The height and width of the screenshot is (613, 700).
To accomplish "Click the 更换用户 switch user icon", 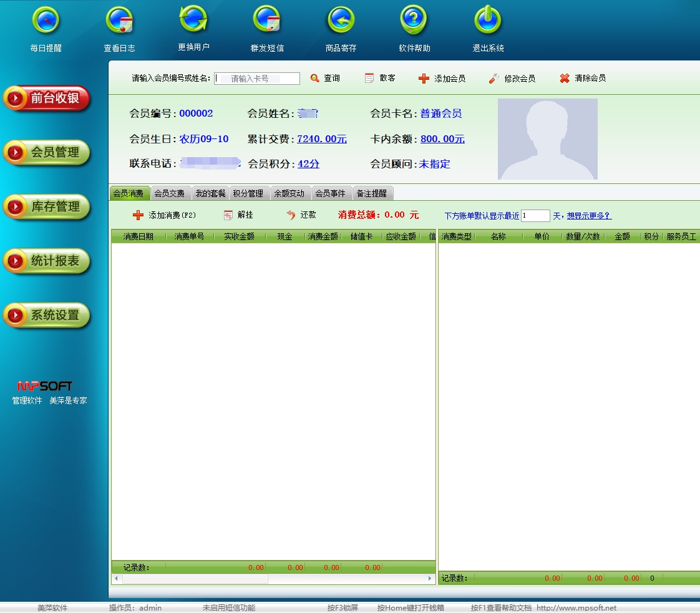I will point(193,21).
